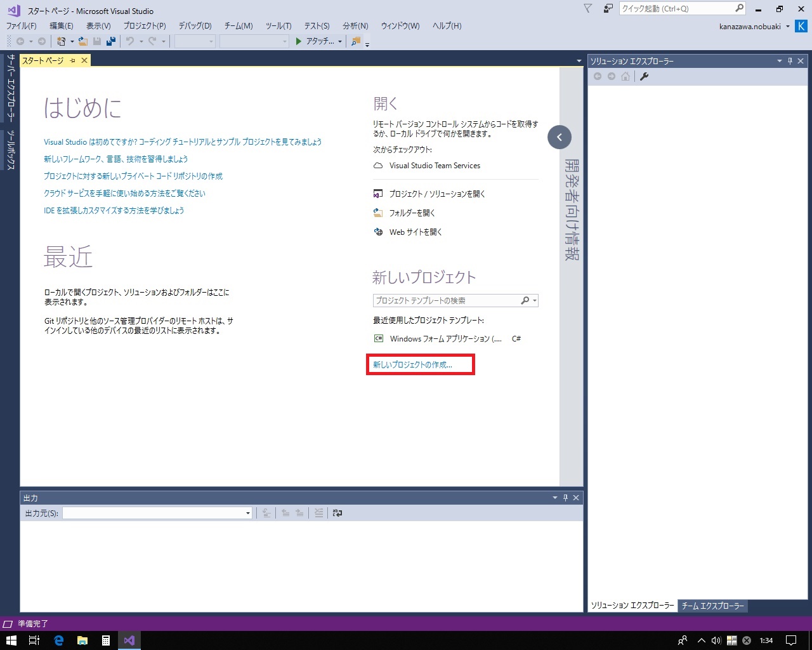The height and width of the screenshot is (650, 812).
Task: Click Web サイトを開く link
Action: pos(416,232)
